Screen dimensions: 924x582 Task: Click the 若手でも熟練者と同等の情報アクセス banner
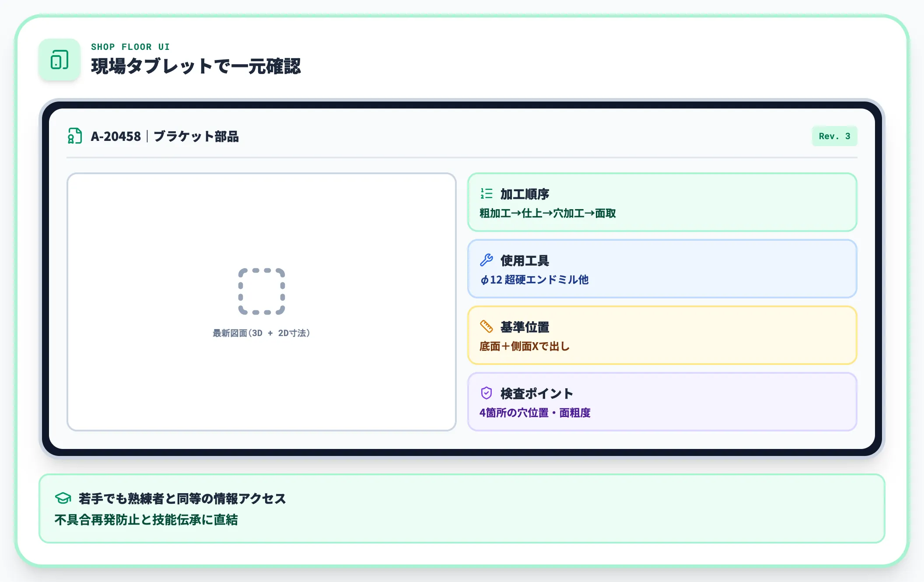[462, 508]
